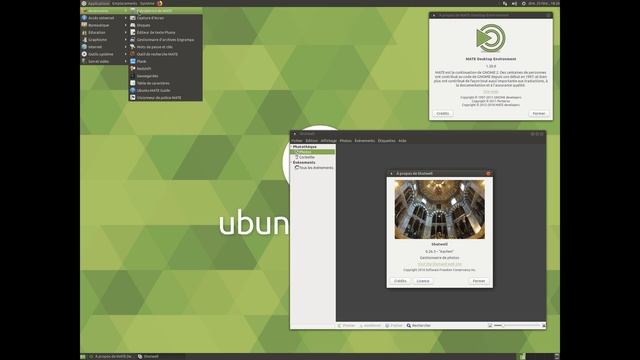This screenshot has width=640, height=360.
Task: Click the Éducation category icon
Action: (84, 33)
